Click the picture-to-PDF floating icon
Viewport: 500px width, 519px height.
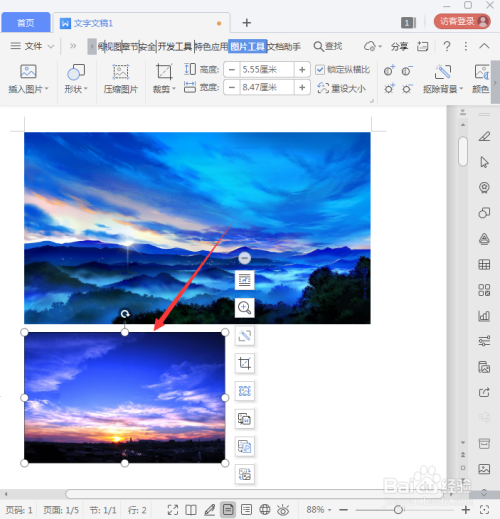(x=245, y=446)
